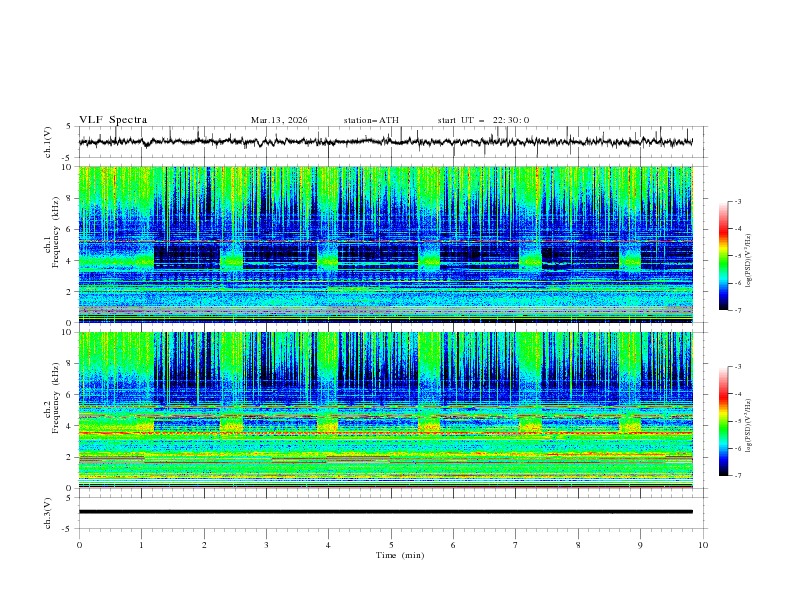Click the 'Time (min)' axis label
The width and height of the screenshot is (792, 612).
[x=400, y=555]
